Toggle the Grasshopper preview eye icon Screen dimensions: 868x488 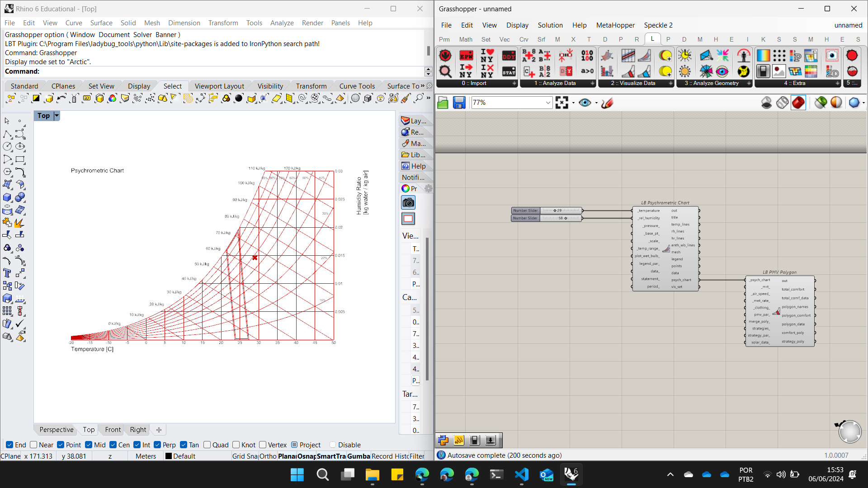tap(585, 103)
